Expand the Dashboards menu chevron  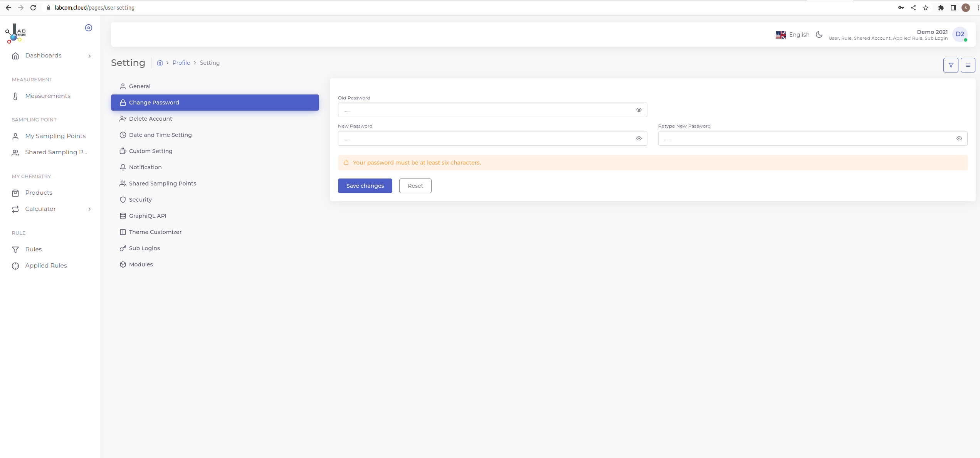[x=89, y=56]
